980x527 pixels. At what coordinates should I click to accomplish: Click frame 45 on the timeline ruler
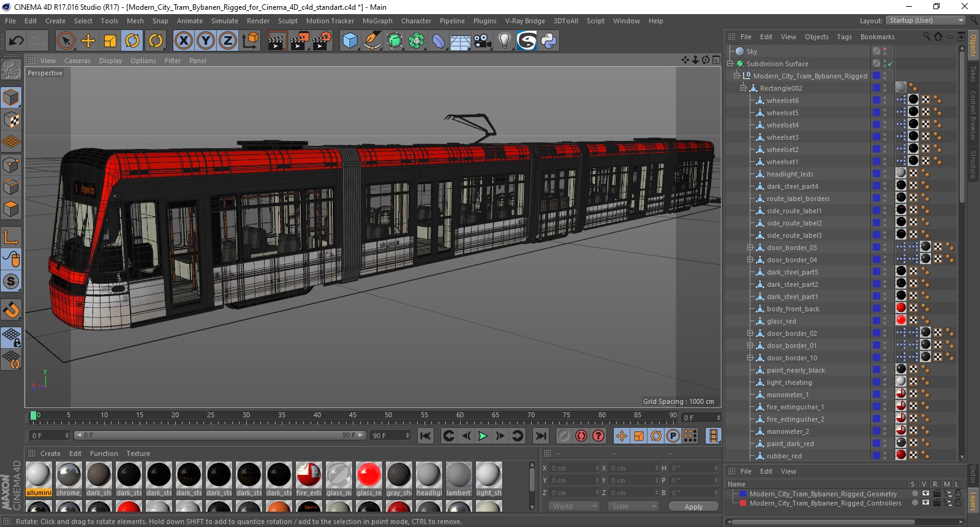point(353,415)
